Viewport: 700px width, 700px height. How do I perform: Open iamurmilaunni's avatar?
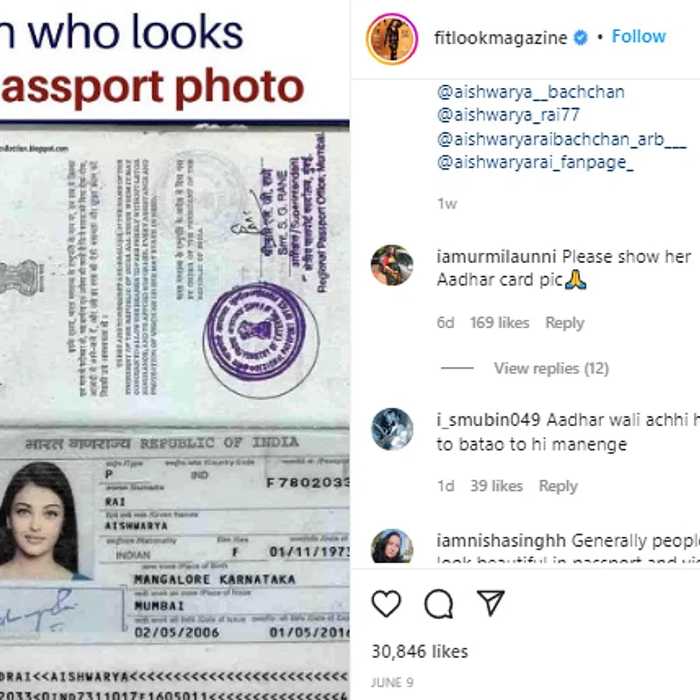392,265
